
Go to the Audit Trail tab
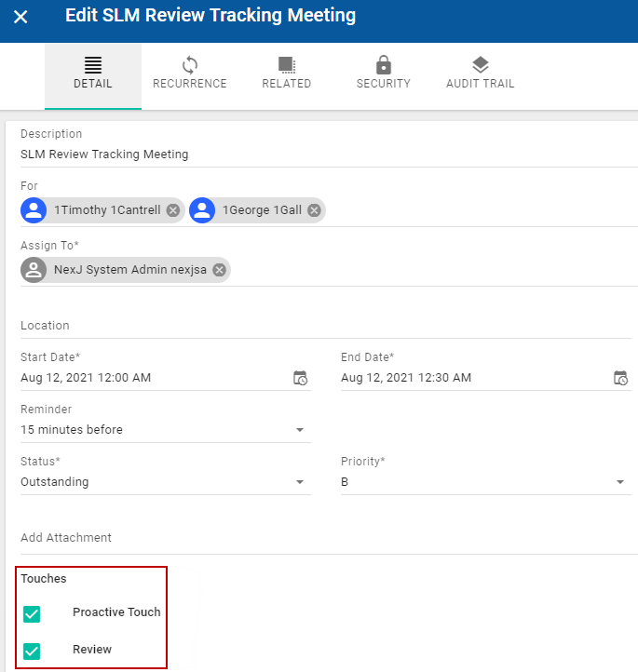coord(480,74)
